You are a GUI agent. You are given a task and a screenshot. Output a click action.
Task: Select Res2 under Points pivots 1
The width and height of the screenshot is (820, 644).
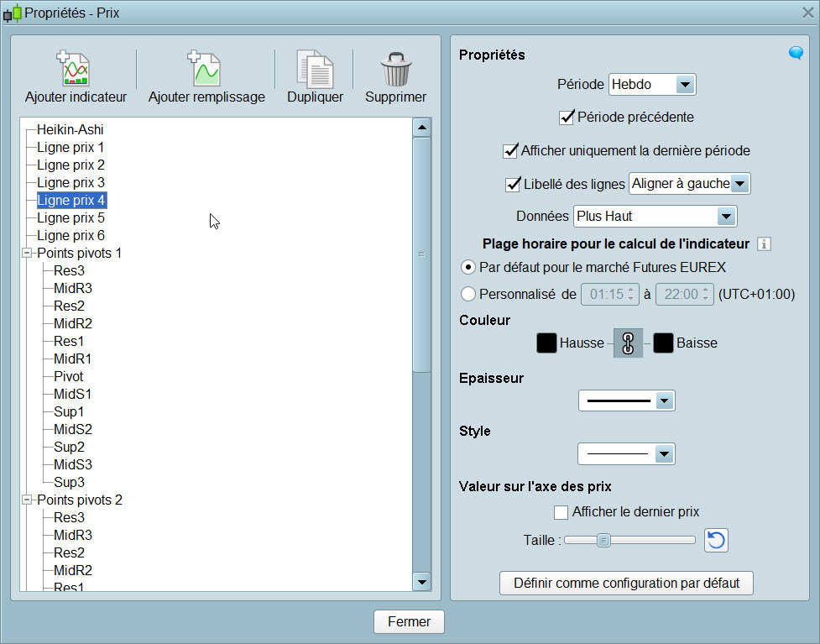pyautogui.click(x=69, y=306)
